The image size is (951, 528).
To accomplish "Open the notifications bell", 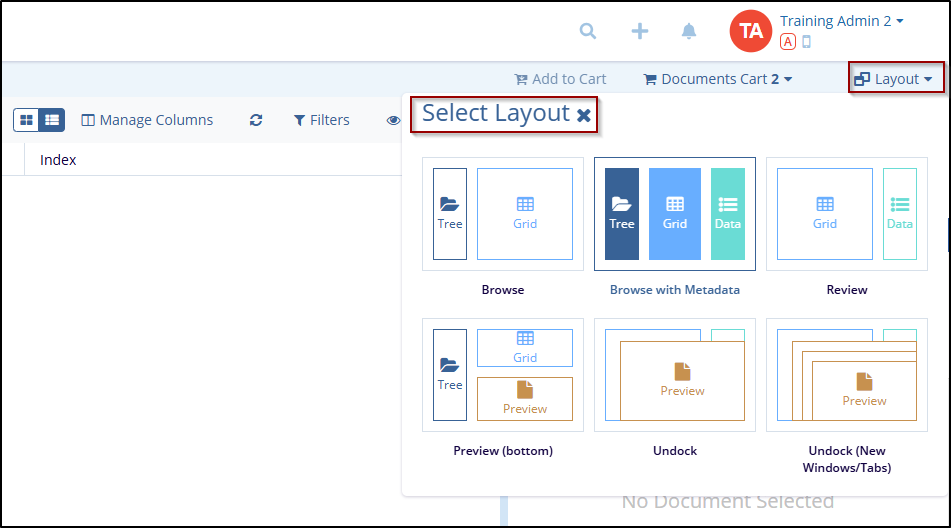I will (x=689, y=31).
